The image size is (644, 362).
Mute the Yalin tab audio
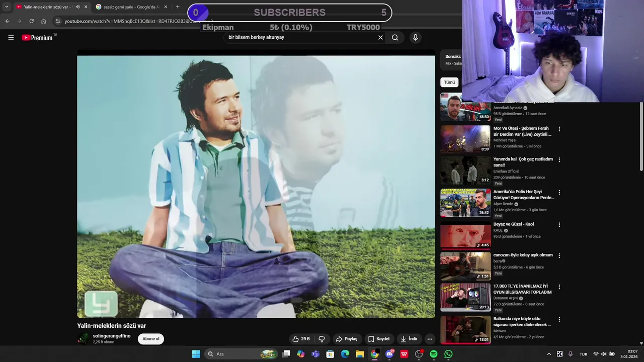77,7
